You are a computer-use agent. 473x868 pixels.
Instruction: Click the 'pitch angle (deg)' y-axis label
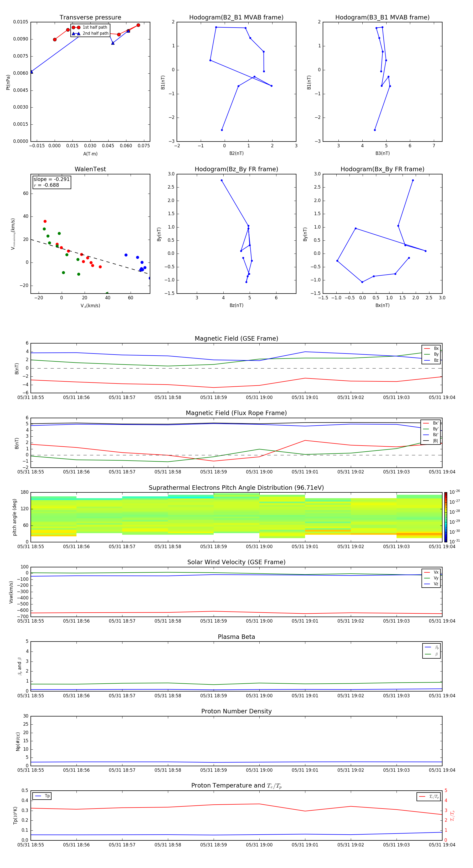coord(14,517)
